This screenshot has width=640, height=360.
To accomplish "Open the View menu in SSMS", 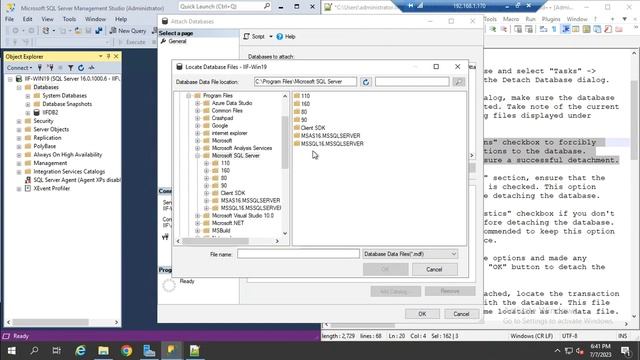I will pos(47,19).
